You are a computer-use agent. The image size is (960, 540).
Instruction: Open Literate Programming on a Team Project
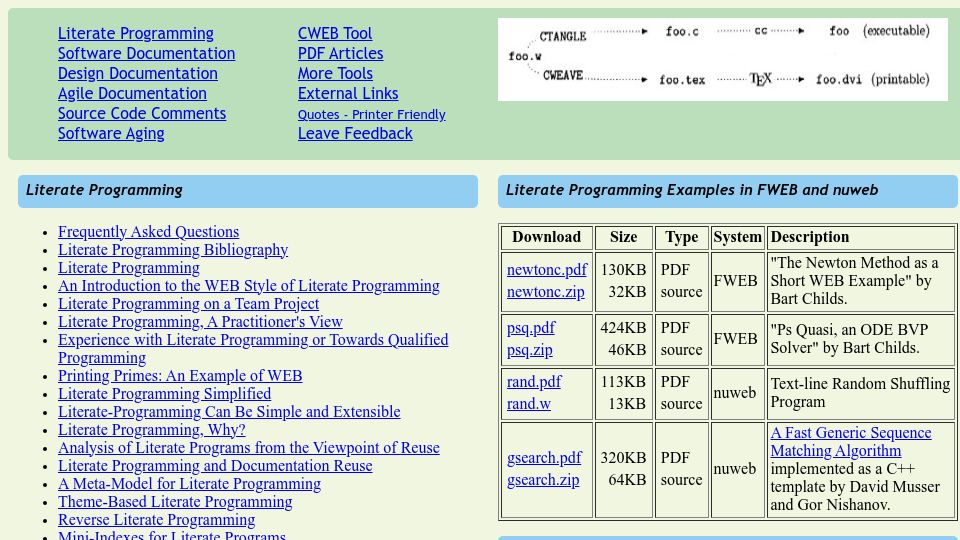(x=189, y=304)
